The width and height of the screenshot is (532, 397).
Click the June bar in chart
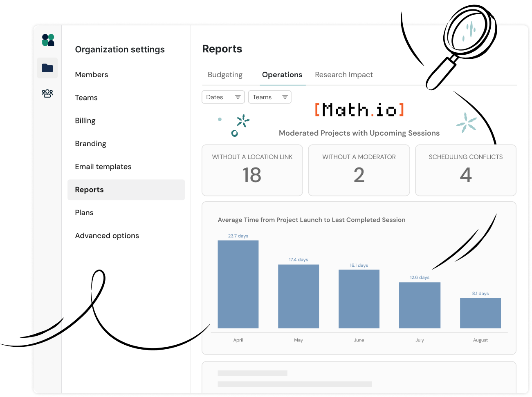pos(359,299)
